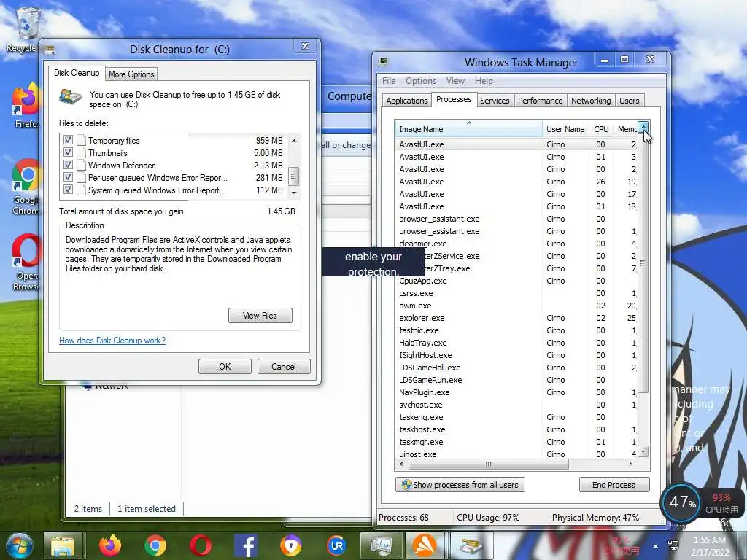Image resolution: width=747 pixels, height=560 pixels.
Task: Open the View menu in Task Manager
Action: point(455,81)
